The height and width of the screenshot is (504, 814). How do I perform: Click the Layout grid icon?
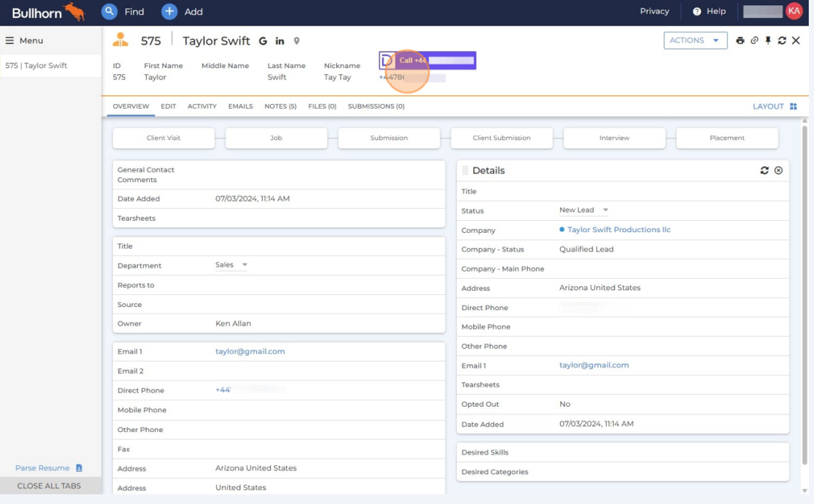point(793,106)
